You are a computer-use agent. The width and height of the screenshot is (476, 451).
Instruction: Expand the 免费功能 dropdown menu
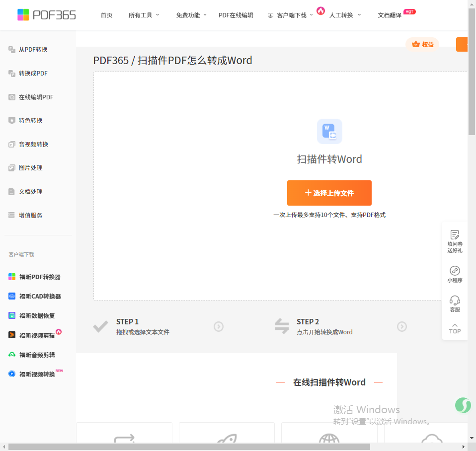tap(192, 15)
